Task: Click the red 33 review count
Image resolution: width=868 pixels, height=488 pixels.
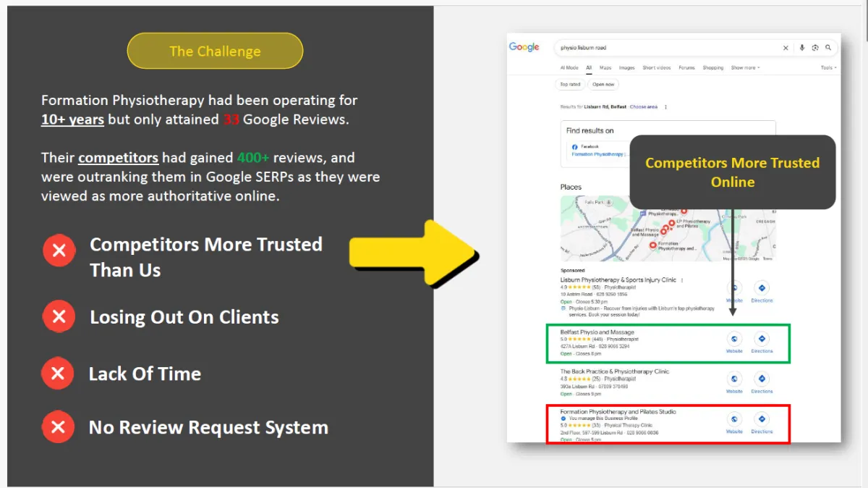Action: pyautogui.click(x=231, y=119)
